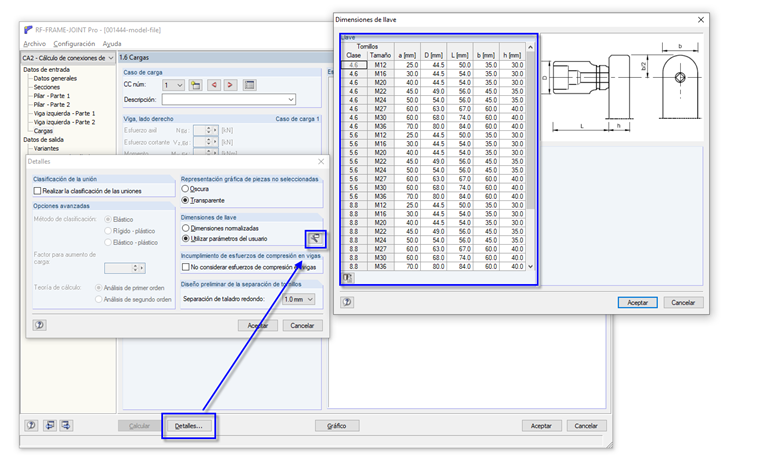Click the third icon button in main window footer
The image size is (760, 456).
click(x=66, y=425)
